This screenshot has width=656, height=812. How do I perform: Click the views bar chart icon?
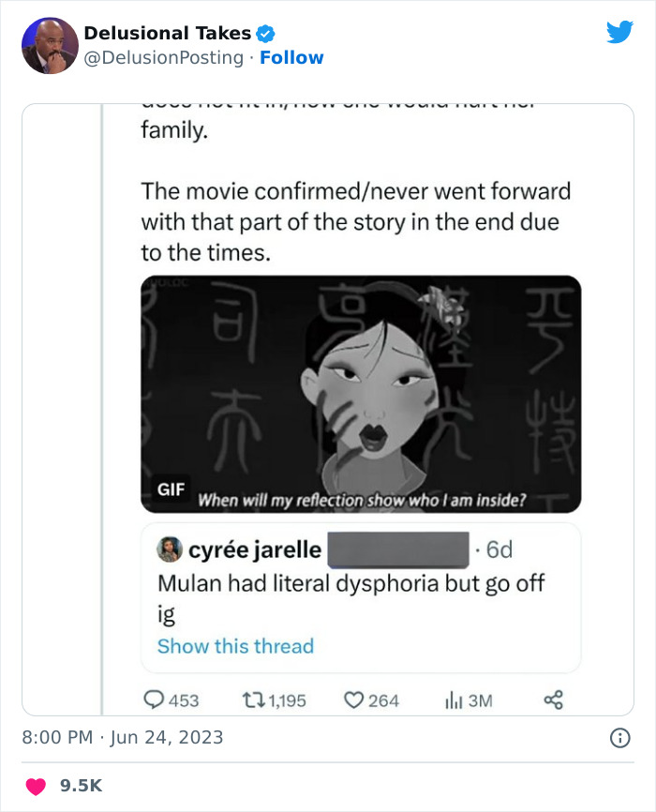453,699
